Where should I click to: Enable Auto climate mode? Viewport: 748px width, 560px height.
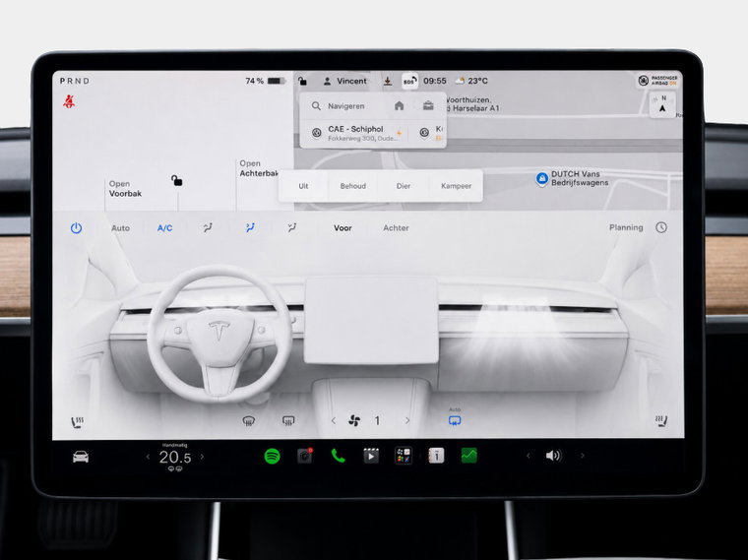point(121,228)
